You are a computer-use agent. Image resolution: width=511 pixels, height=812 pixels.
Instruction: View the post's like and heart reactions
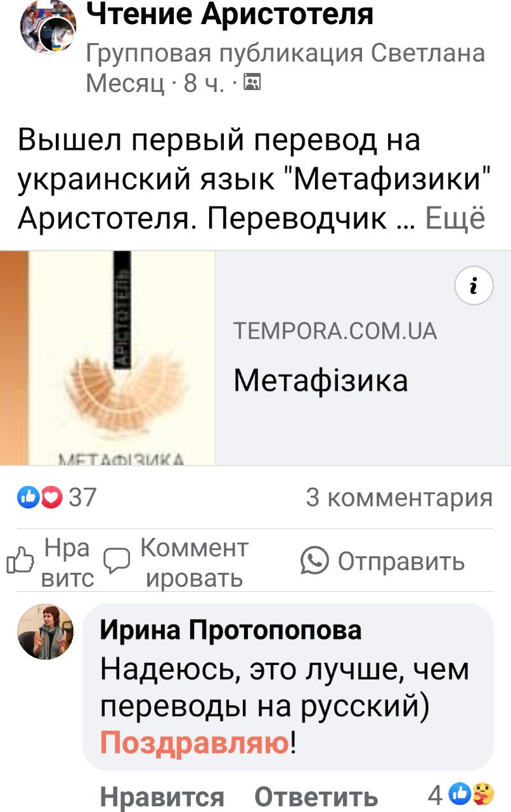click(41, 497)
